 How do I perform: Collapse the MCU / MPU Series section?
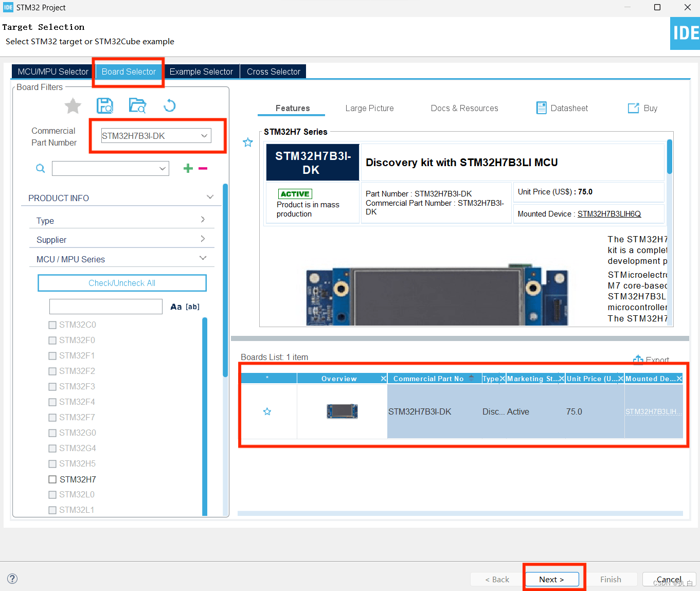tap(202, 258)
